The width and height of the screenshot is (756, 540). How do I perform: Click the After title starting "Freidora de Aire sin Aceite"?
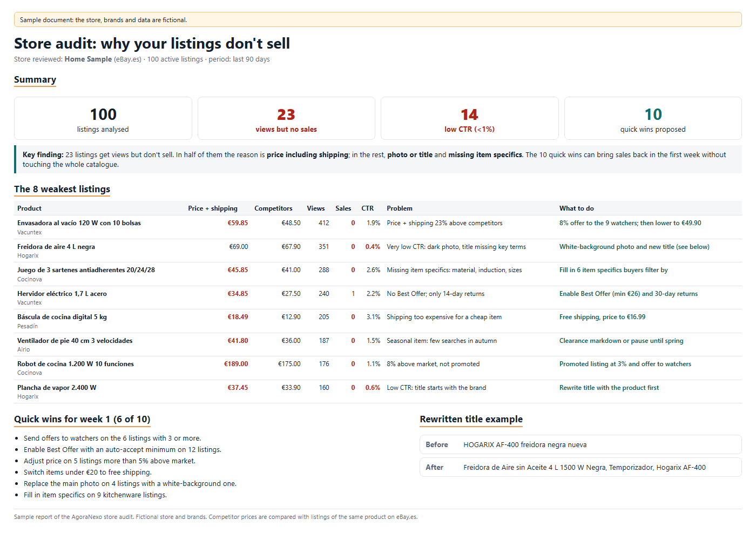[x=584, y=468]
